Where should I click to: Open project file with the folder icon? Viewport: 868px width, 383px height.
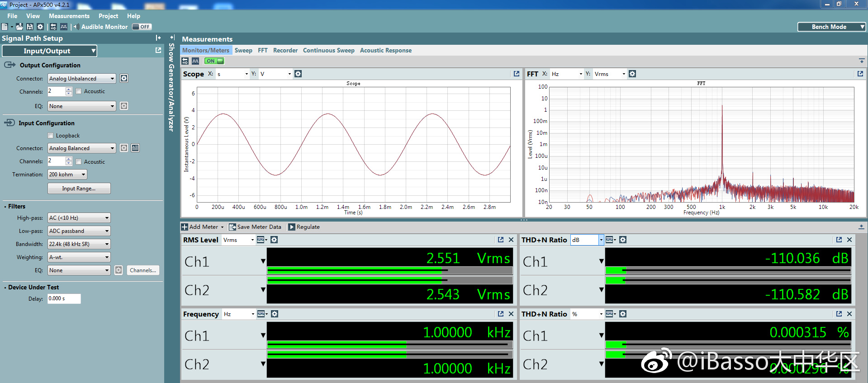[x=19, y=27]
